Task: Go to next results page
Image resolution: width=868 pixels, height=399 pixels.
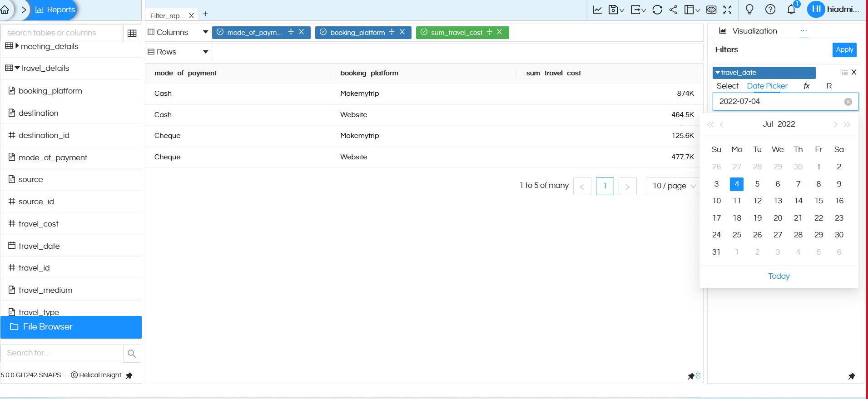Action: (x=627, y=186)
